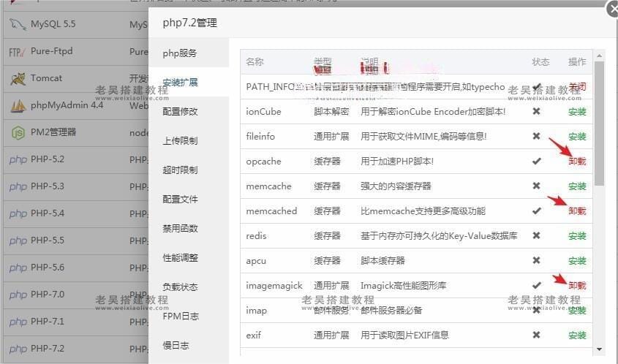Image resolution: width=618 pixels, height=364 pixels.
Task: Click the Pure-Ftpd entry name
Action: pyautogui.click(x=52, y=51)
